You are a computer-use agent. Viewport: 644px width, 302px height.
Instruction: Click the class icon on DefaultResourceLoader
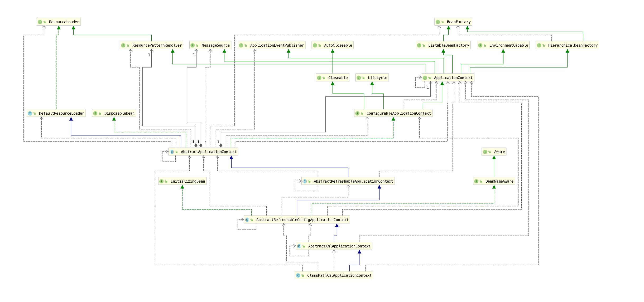pos(30,113)
